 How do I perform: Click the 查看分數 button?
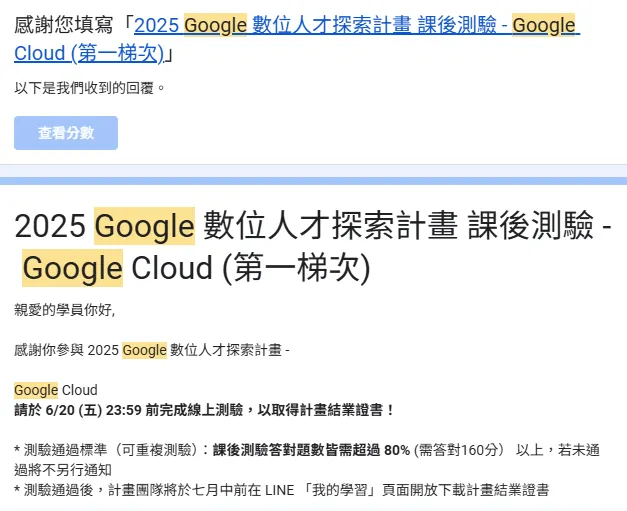click(x=66, y=133)
